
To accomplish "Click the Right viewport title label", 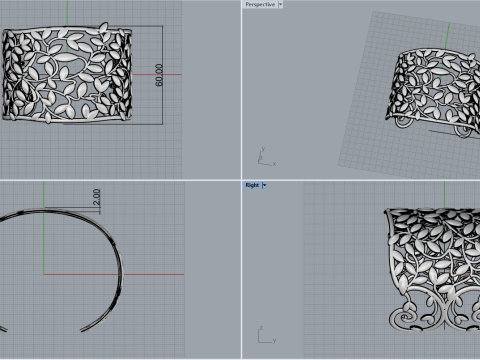I will point(252,185).
